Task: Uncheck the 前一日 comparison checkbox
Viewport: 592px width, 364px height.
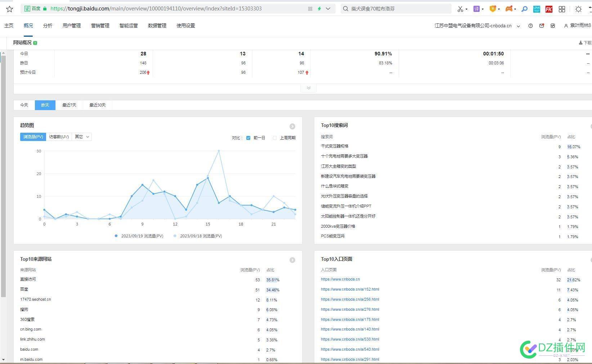Action: [x=248, y=138]
